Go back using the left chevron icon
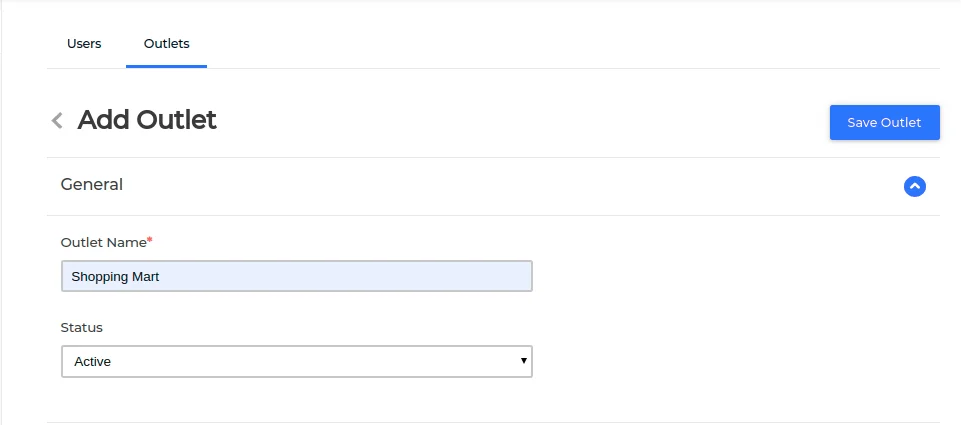Screen dimensions: 961x425 pyautogui.click(x=57, y=120)
